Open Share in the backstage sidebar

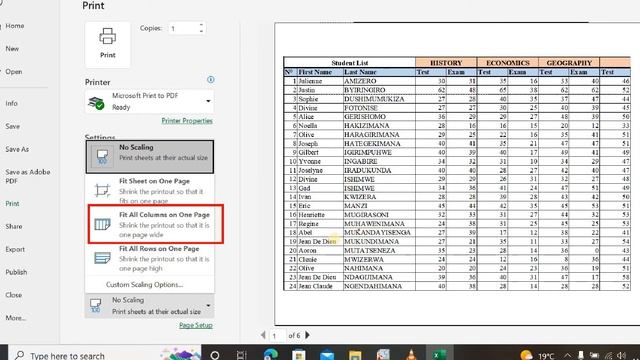pos(14,226)
